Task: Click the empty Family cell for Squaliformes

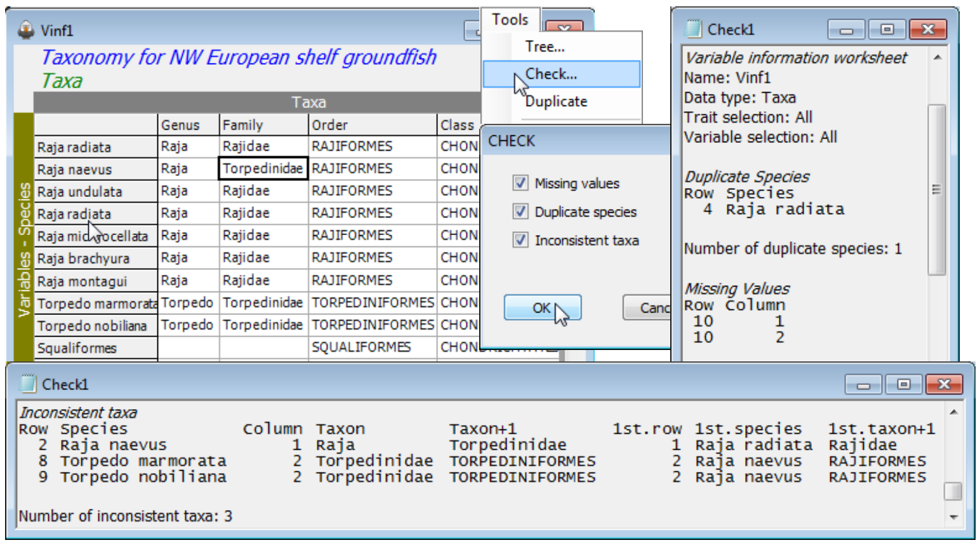Action: click(263, 347)
